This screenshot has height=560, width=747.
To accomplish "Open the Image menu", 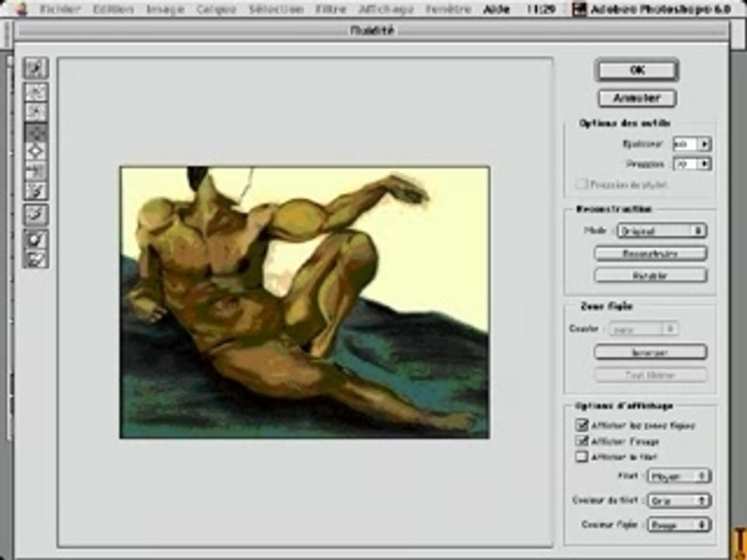I will [165, 9].
